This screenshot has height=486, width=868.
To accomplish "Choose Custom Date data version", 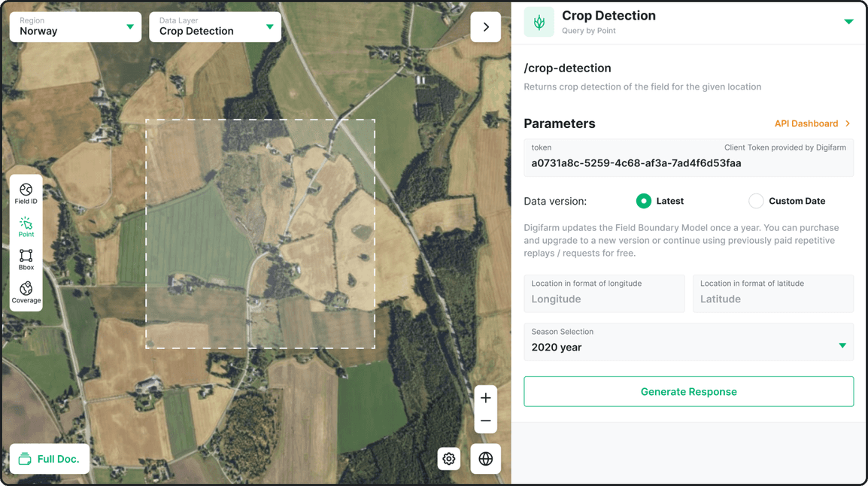I will (x=755, y=201).
